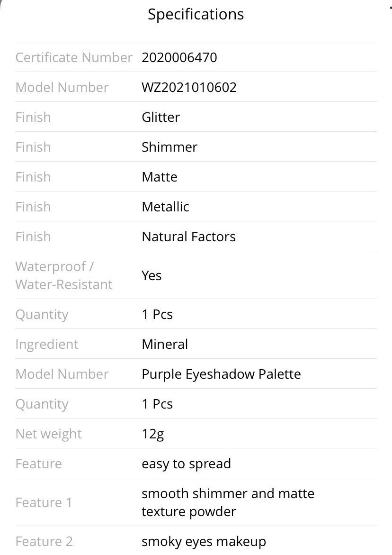Tap the Natural Factors value
Screen dimensions: 392x555
click(x=188, y=237)
